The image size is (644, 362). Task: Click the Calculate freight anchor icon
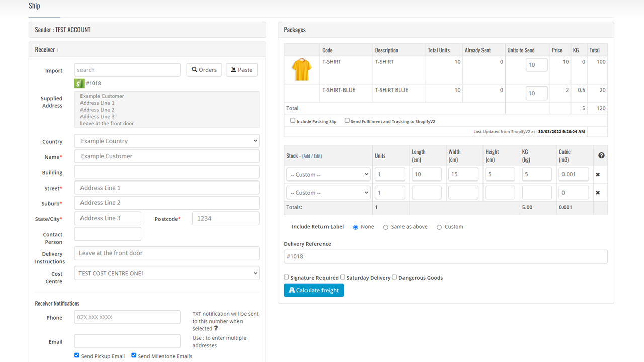292,290
